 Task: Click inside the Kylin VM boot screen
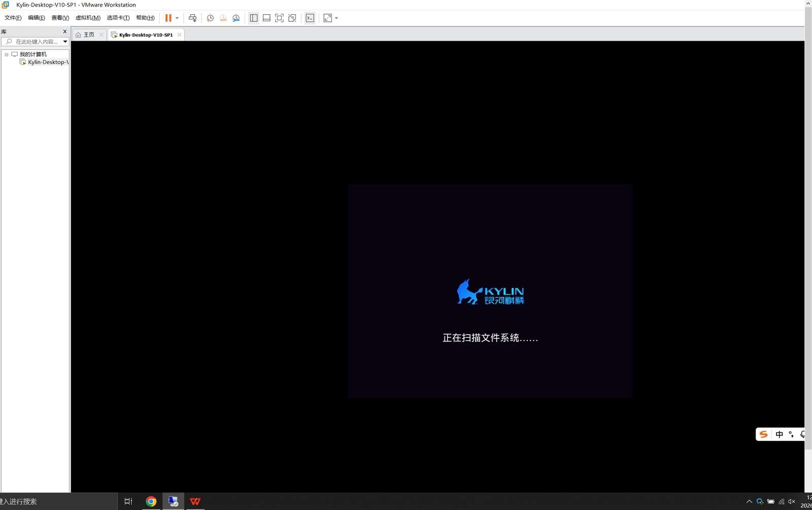[x=490, y=291]
